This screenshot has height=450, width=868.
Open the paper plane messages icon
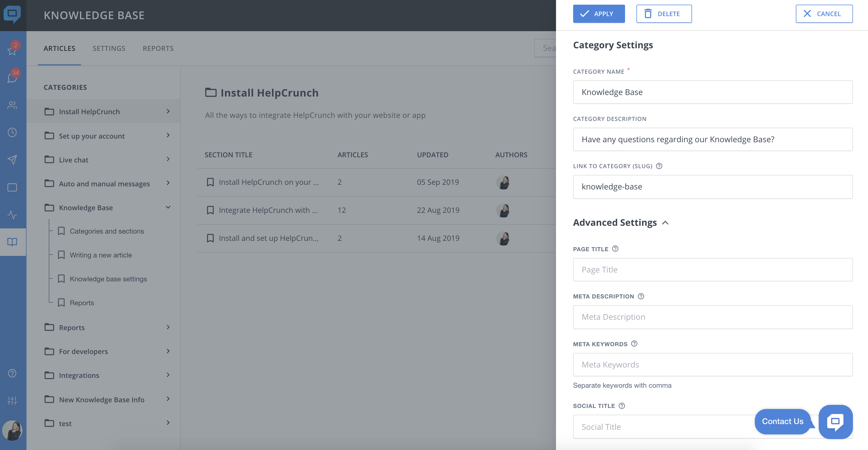[x=12, y=160]
